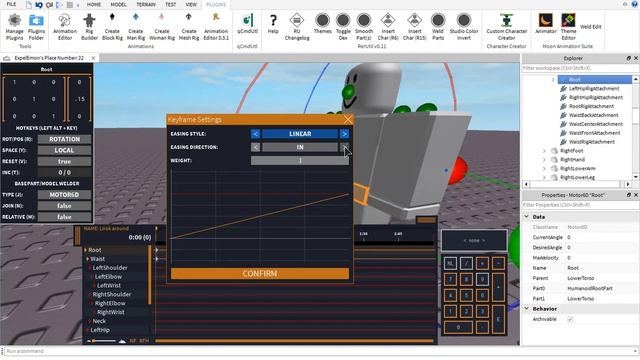The image size is (640, 360).
Task: Toggle Relative false setting
Action: [64, 217]
